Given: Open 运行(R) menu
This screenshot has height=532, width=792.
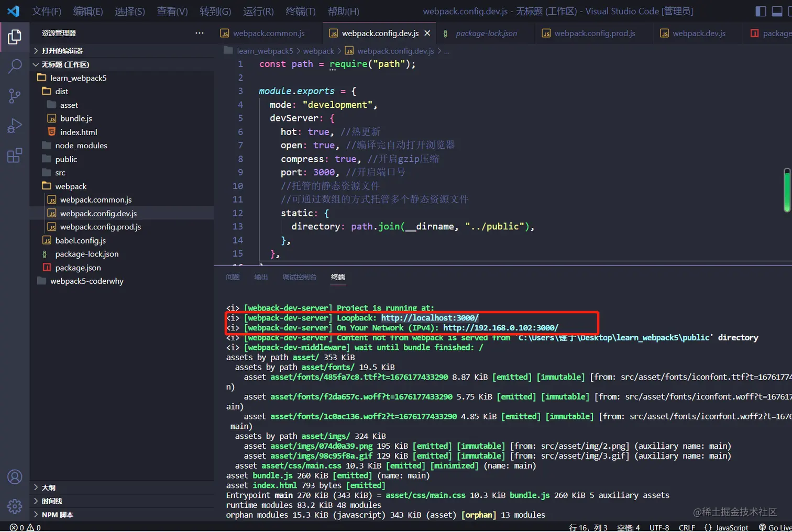Looking at the screenshot, I should pos(258,11).
